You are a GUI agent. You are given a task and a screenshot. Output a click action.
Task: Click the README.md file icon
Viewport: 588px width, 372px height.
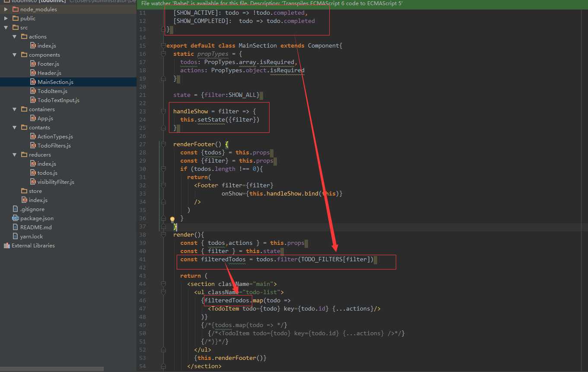pos(16,227)
